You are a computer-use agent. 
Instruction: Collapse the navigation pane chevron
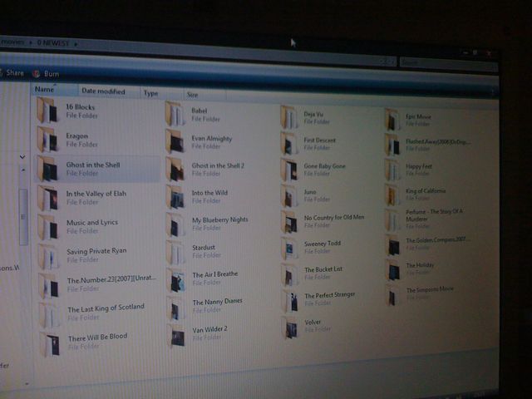coord(22,157)
